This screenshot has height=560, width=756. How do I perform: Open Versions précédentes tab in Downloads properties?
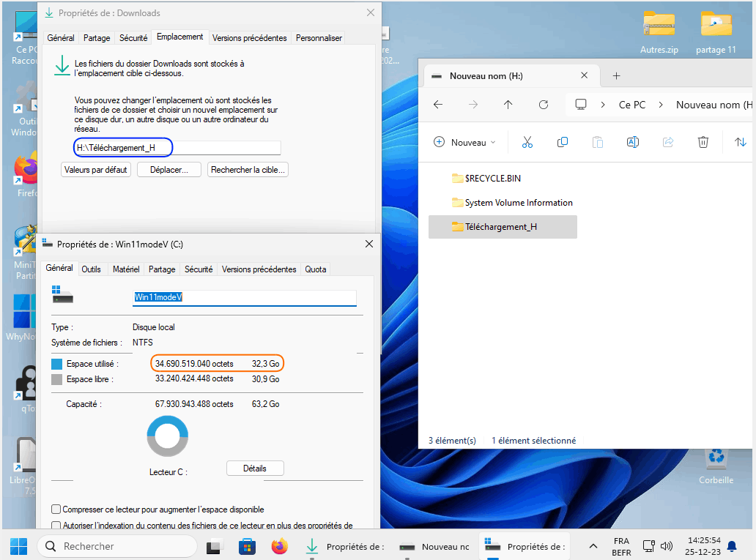tap(249, 38)
